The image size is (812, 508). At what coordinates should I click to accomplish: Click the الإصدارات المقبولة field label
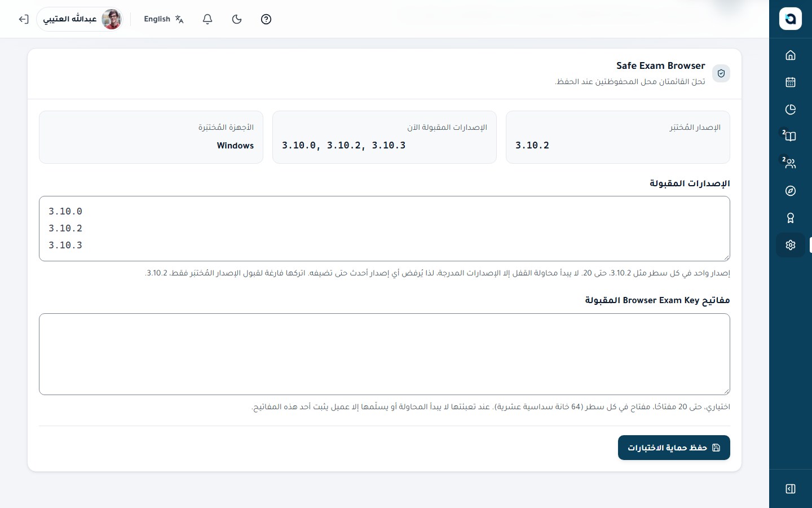pyautogui.click(x=690, y=183)
